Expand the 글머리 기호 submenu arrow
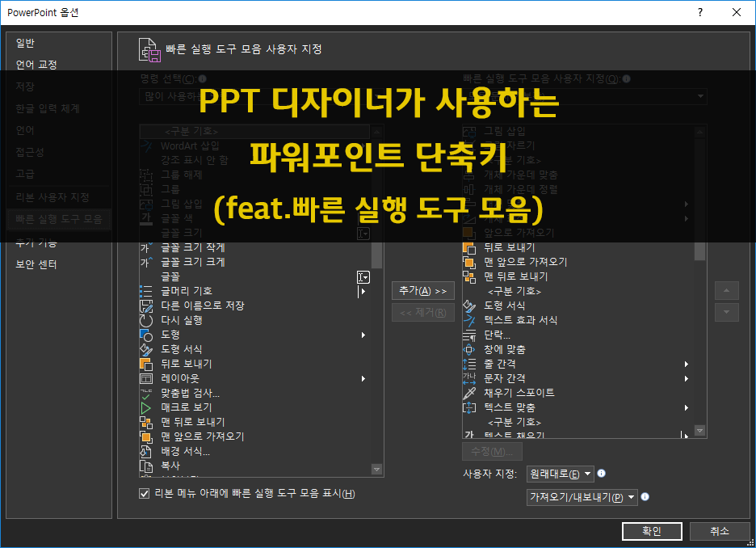The width and height of the screenshot is (756, 548). pyautogui.click(x=363, y=291)
